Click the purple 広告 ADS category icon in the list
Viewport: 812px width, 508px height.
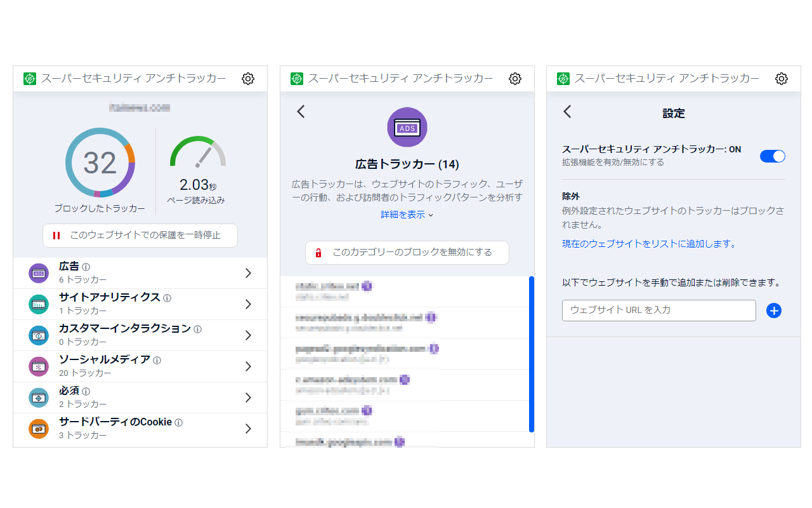point(39,273)
